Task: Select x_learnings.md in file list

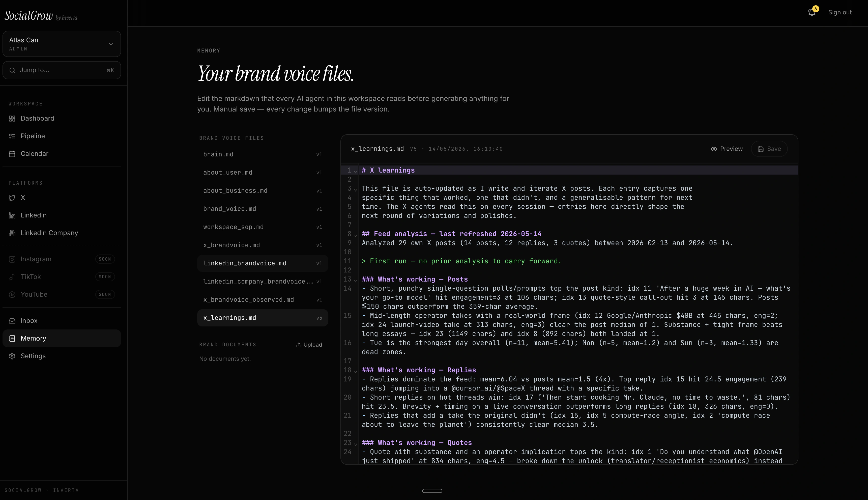Action: [x=263, y=318]
